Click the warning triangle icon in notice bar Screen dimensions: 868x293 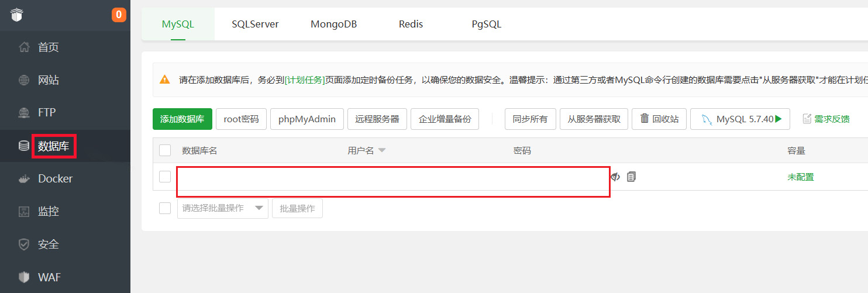(166, 80)
